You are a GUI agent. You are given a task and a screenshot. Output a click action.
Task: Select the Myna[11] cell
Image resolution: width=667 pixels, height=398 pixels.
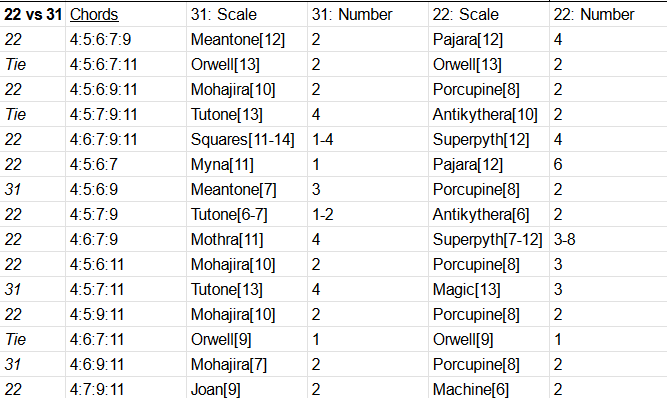[x=247, y=165]
